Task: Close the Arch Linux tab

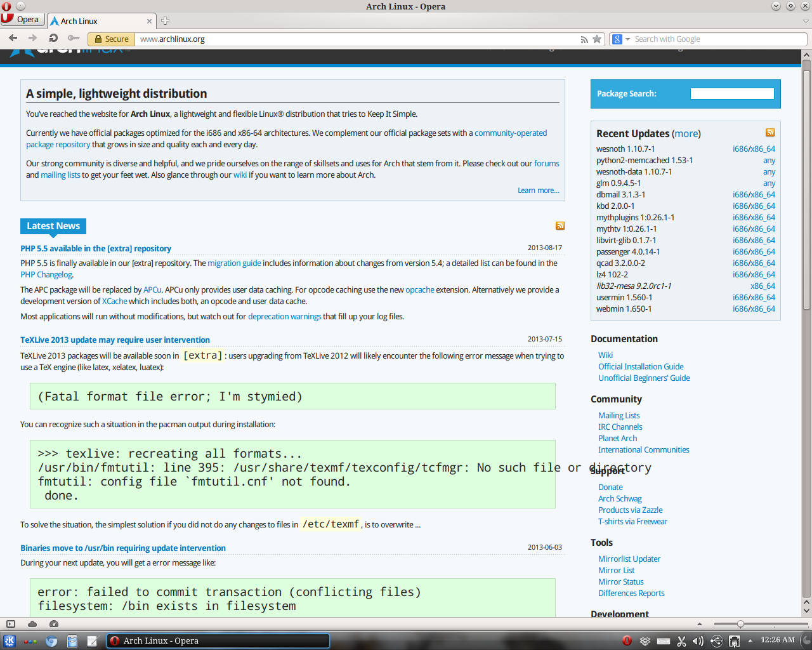Action: tap(150, 21)
